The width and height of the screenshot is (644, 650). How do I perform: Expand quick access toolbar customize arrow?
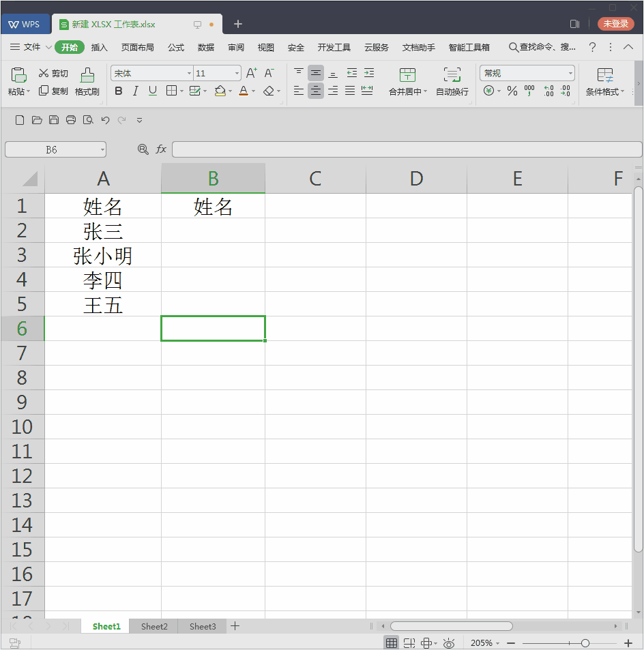[139, 120]
